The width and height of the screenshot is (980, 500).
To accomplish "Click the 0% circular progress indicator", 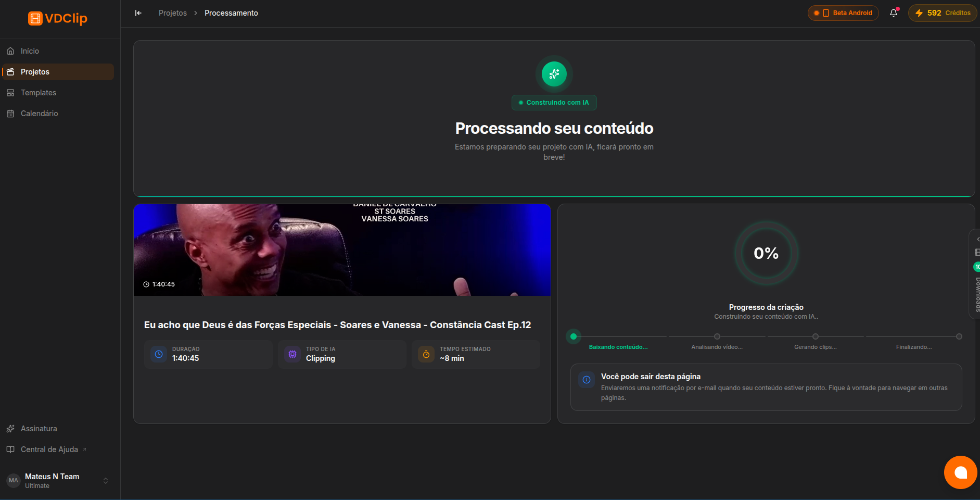I will click(x=766, y=253).
